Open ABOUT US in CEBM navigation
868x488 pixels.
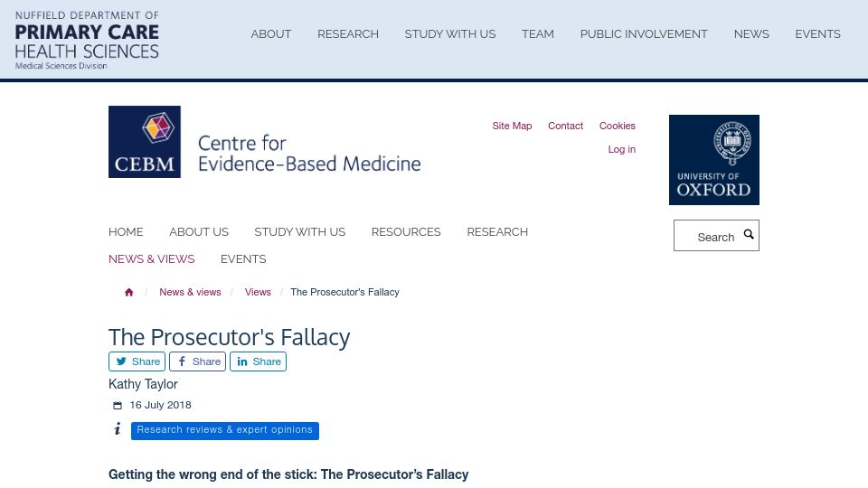click(x=199, y=232)
